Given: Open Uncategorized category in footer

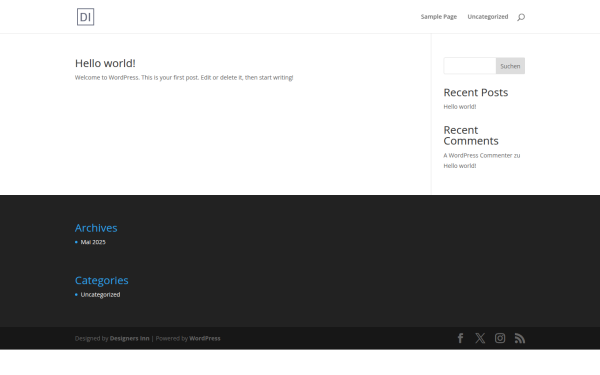Looking at the screenshot, I should click(100, 295).
